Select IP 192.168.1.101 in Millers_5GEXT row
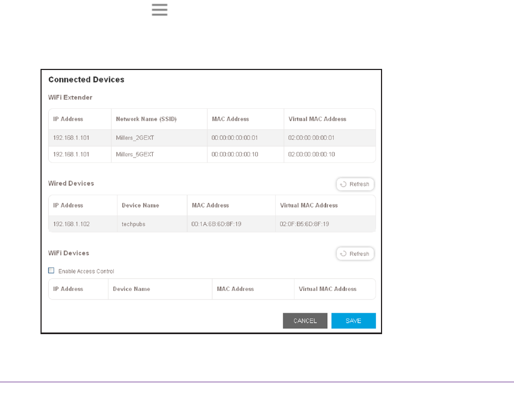This screenshot has width=514, height=420. coord(71,154)
